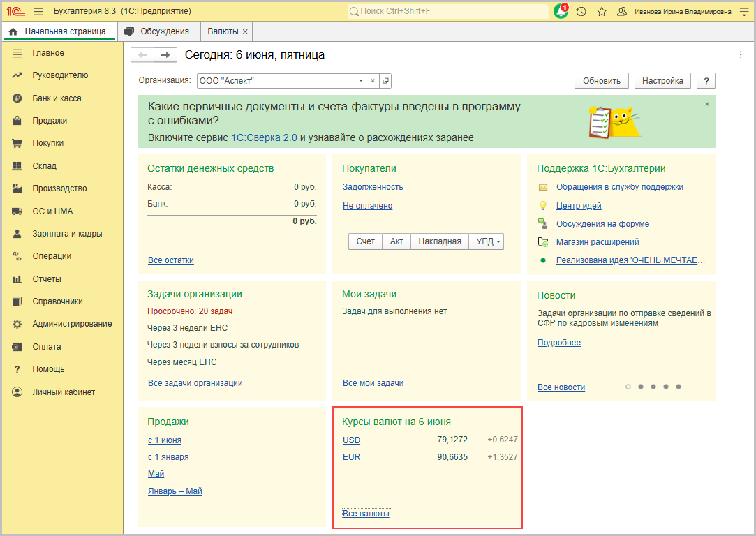
Task: Open favorites star icon
Action: pyautogui.click(x=602, y=12)
